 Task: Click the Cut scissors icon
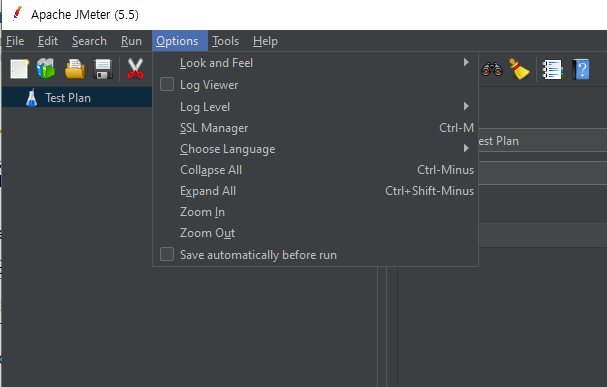(135, 68)
